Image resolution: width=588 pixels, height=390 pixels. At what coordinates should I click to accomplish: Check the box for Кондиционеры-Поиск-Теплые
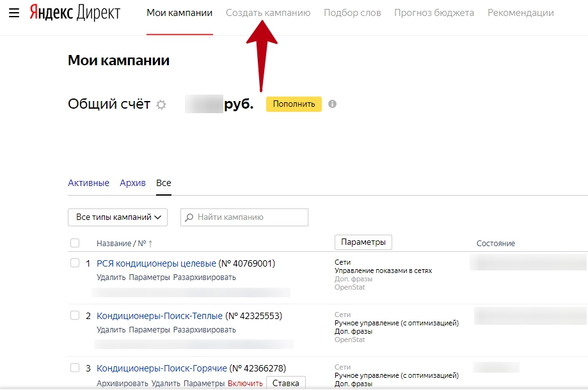pos(75,315)
